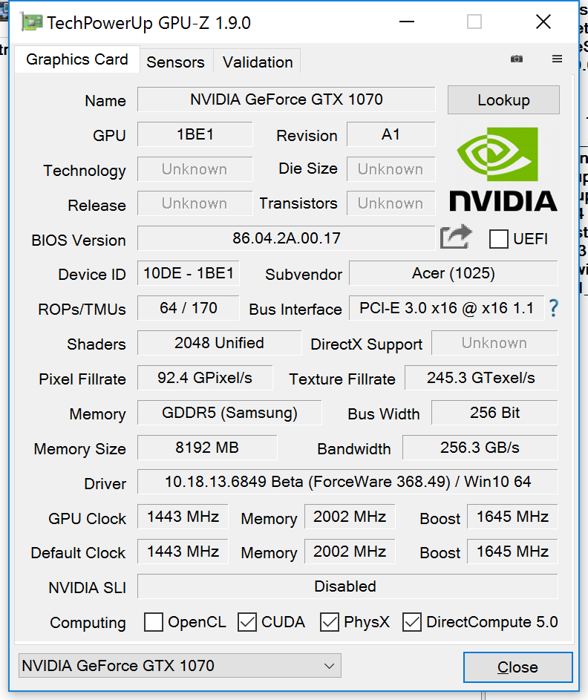Click the Bus Interface question mark icon
The image size is (588, 700).
click(552, 308)
